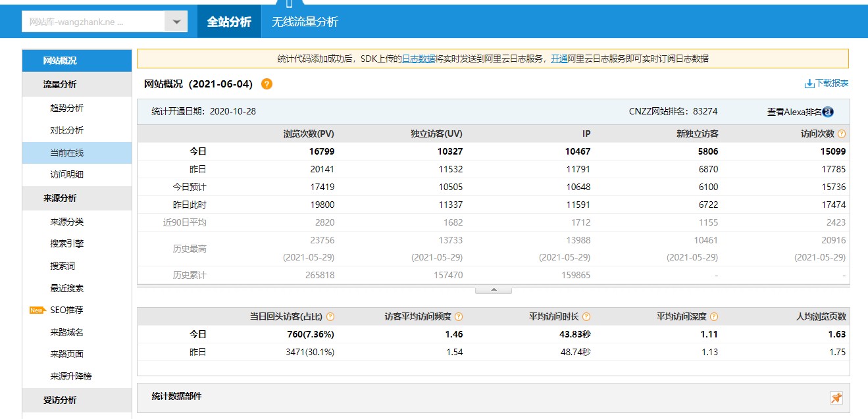This screenshot has height=419, width=868.
Task: Click the 历史最高 row label
Action: tap(190, 249)
